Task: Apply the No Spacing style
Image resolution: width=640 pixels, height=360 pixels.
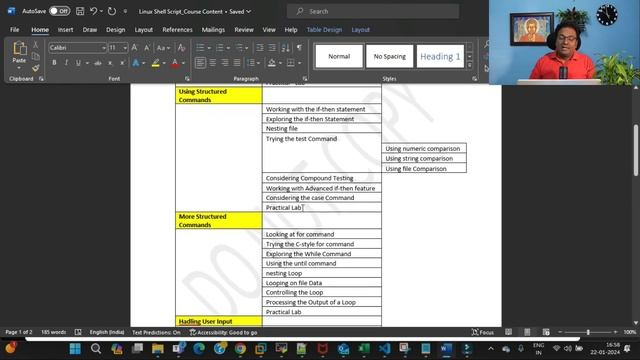Action: tap(390, 56)
